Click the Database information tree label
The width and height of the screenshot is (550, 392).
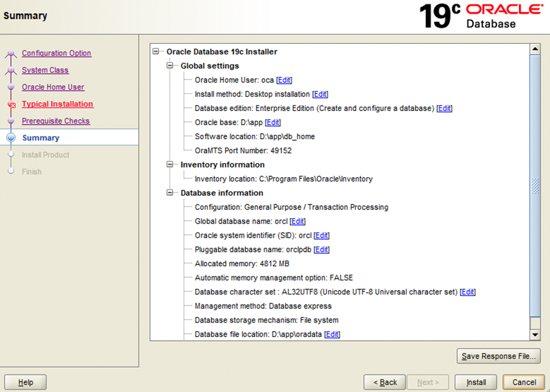pyautogui.click(x=222, y=193)
